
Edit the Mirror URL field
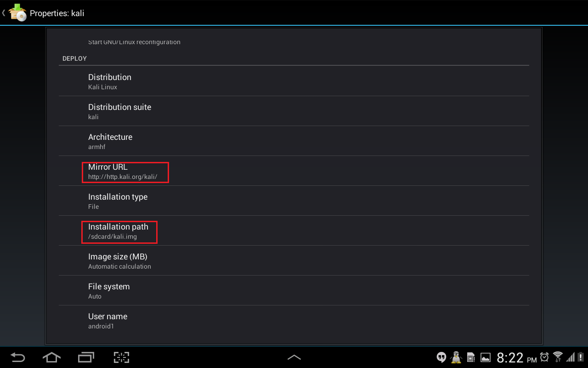pyautogui.click(x=294, y=171)
